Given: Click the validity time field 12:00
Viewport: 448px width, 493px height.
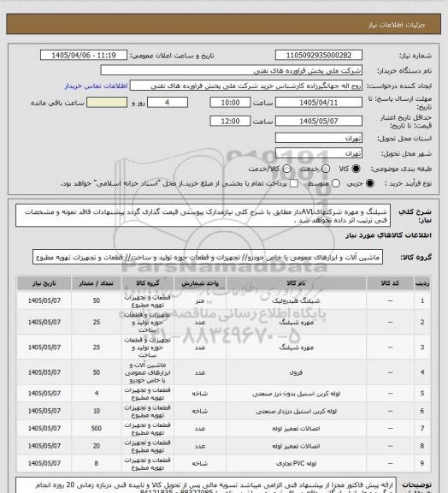Looking at the screenshot, I should tap(230, 122).
